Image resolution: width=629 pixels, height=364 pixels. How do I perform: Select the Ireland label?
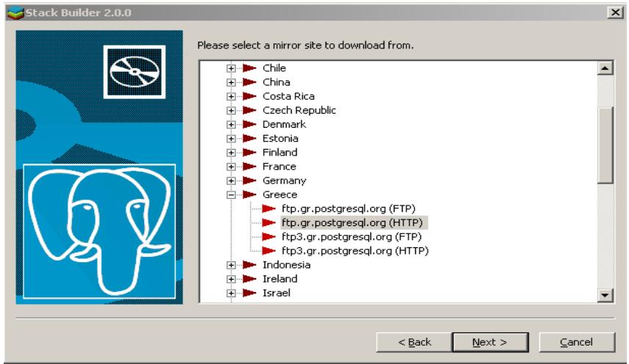click(x=280, y=279)
